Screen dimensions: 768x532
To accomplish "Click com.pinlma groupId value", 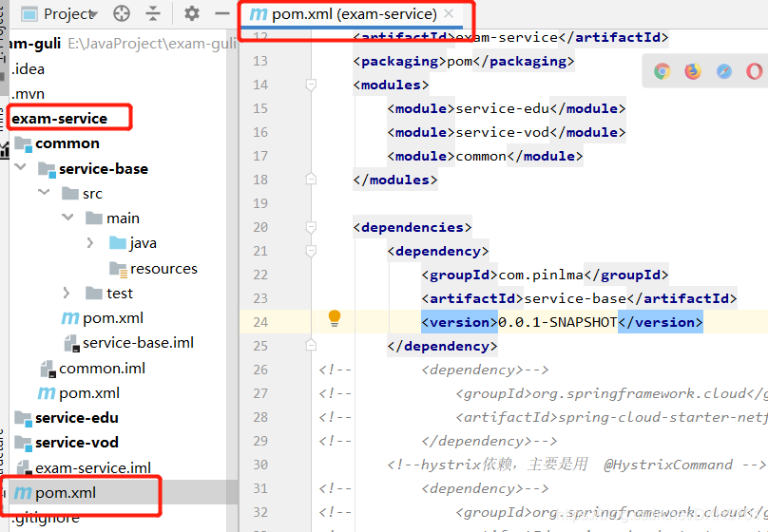I will pyautogui.click(x=541, y=275).
